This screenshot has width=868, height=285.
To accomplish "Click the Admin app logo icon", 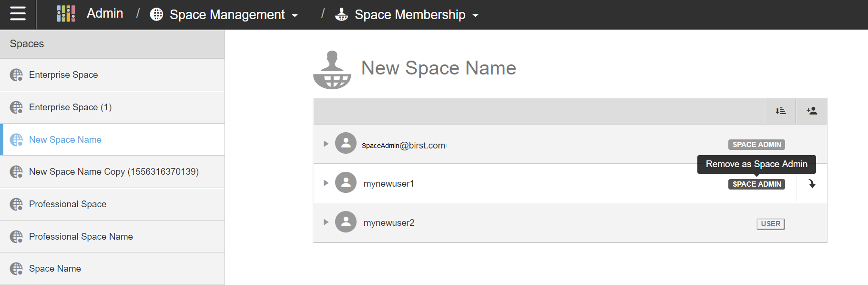I will [66, 14].
